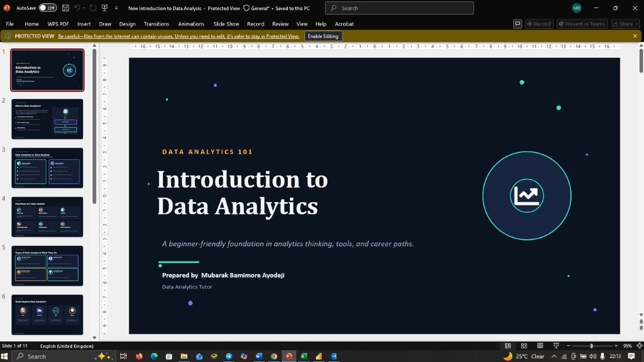Open Task View on the taskbar
The width and height of the screenshot is (644, 362).
pyautogui.click(x=123, y=356)
